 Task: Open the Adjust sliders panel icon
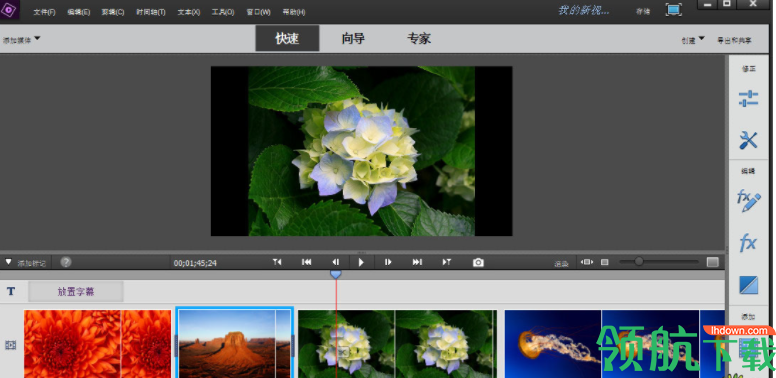(748, 98)
